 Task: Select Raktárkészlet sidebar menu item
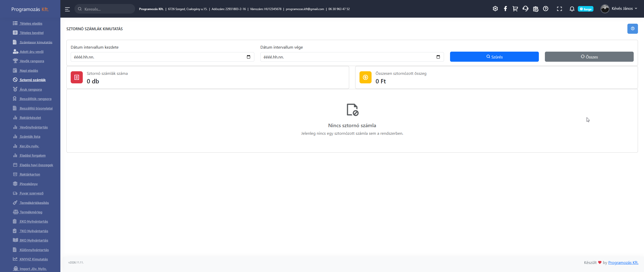click(30, 118)
